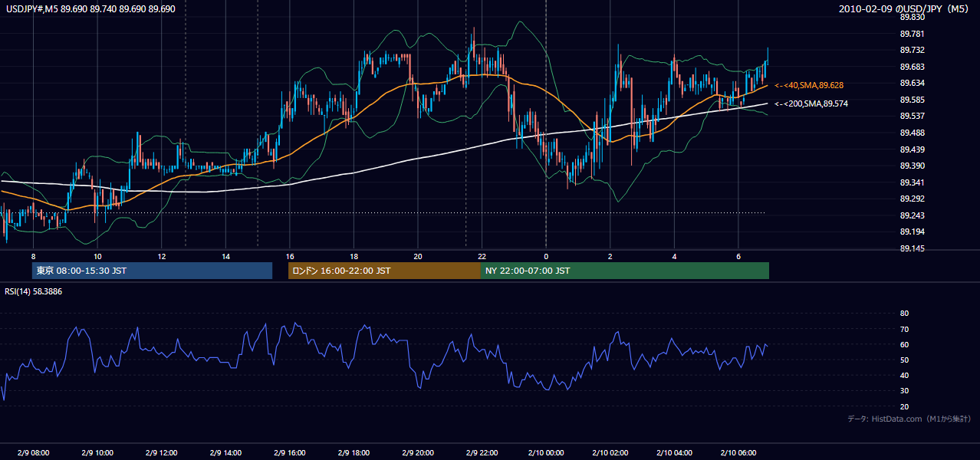Click price axis label 89.634
This screenshot has height=460, width=980.
point(913,83)
